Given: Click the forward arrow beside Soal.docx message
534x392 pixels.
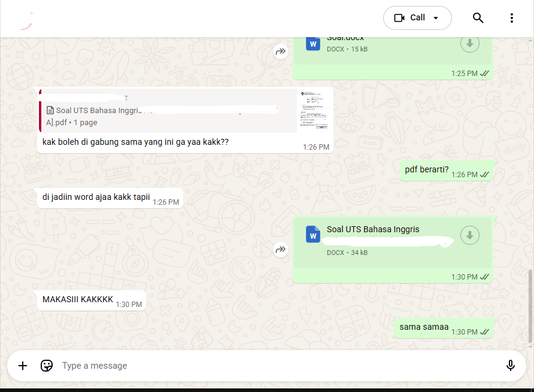Looking at the screenshot, I should pos(281,52).
